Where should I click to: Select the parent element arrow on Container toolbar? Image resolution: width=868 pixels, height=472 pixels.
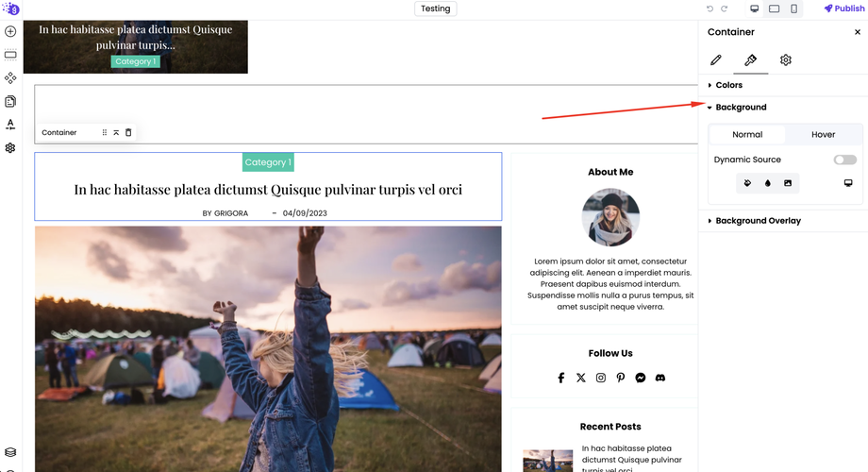click(116, 132)
